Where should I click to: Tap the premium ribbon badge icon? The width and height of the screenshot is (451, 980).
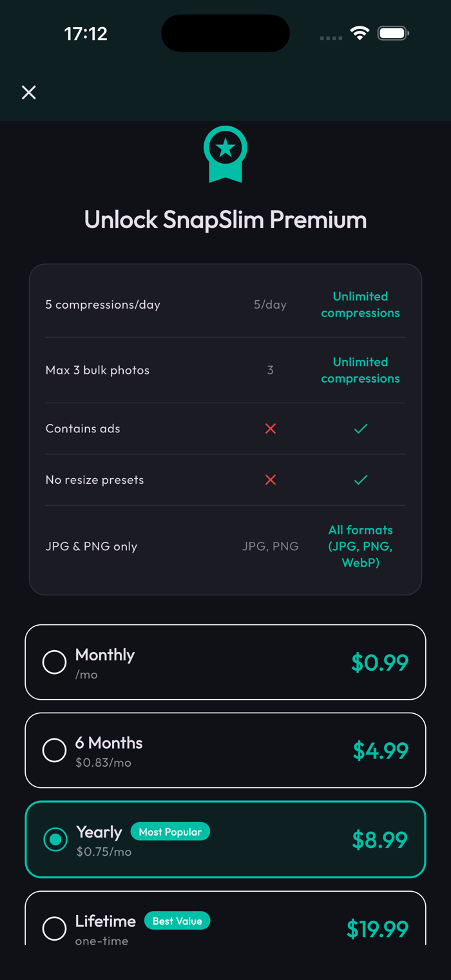[x=225, y=153]
